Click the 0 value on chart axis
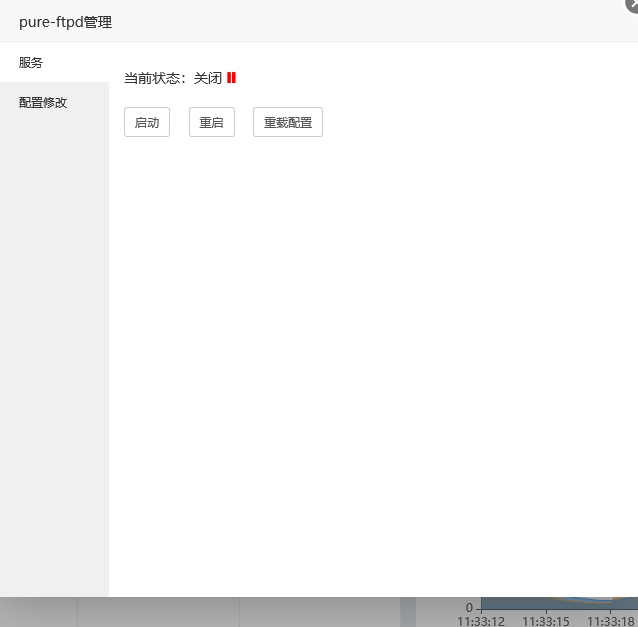638x627 pixels. pyautogui.click(x=469, y=607)
